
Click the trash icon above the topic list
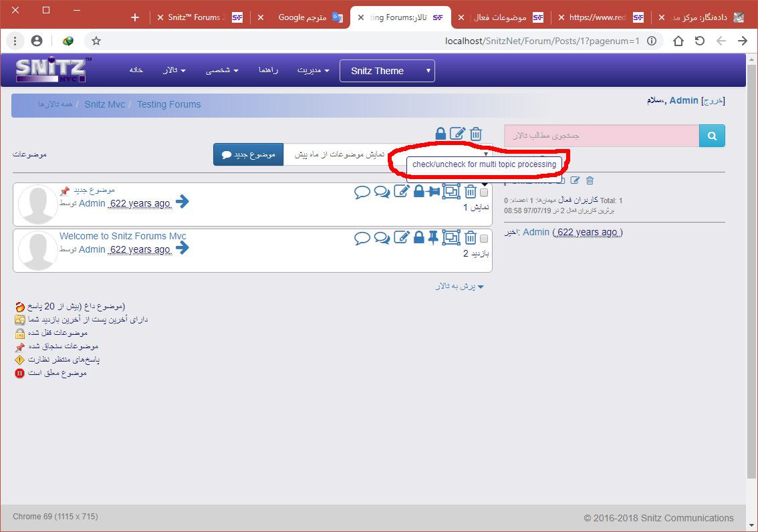(x=476, y=134)
